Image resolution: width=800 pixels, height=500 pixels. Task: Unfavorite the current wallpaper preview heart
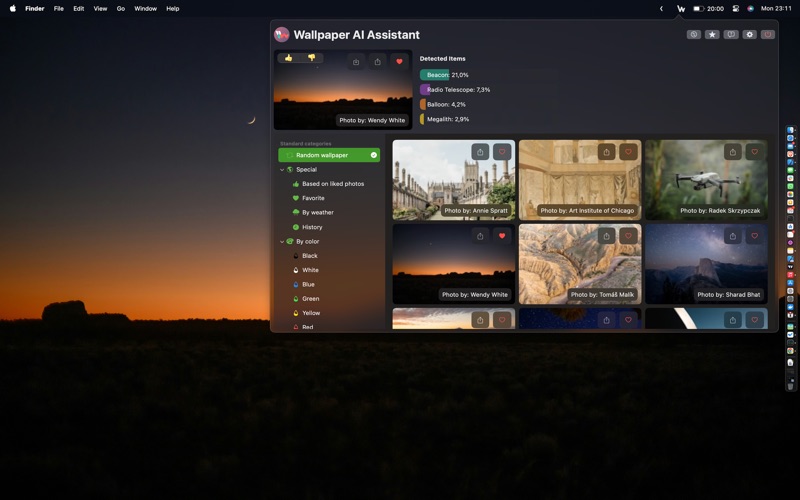399,62
